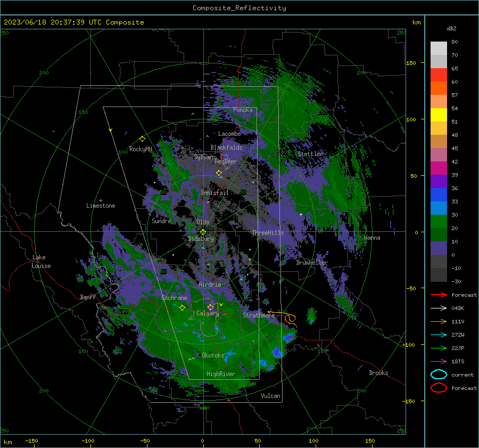This screenshot has height=448, width=479.
Task: Click the RockyMH label
Action: click(141, 149)
